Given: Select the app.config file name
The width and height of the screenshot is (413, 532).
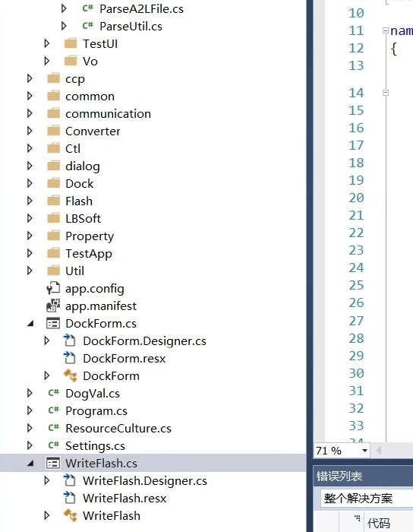Looking at the screenshot, I should click(95, 289).
